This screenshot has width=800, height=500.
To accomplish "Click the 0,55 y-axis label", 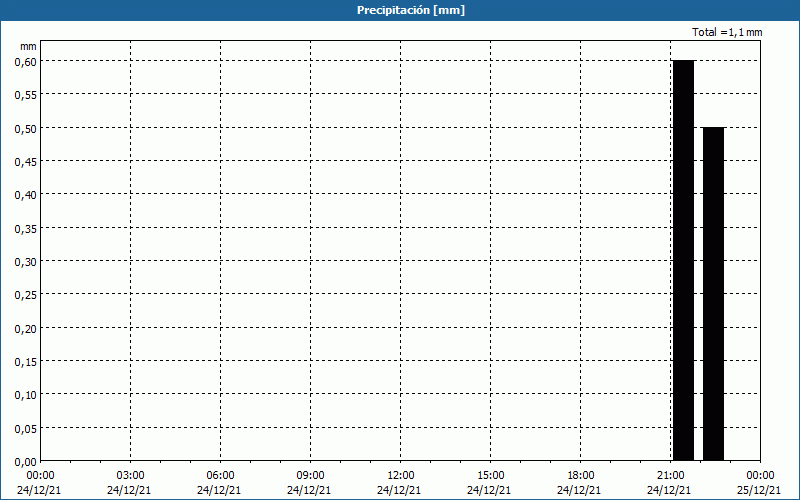I will (x=26, y=95).
